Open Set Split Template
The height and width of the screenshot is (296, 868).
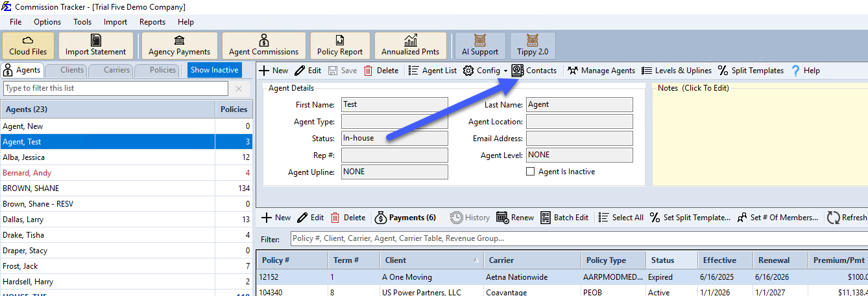(x=690, y=218)
